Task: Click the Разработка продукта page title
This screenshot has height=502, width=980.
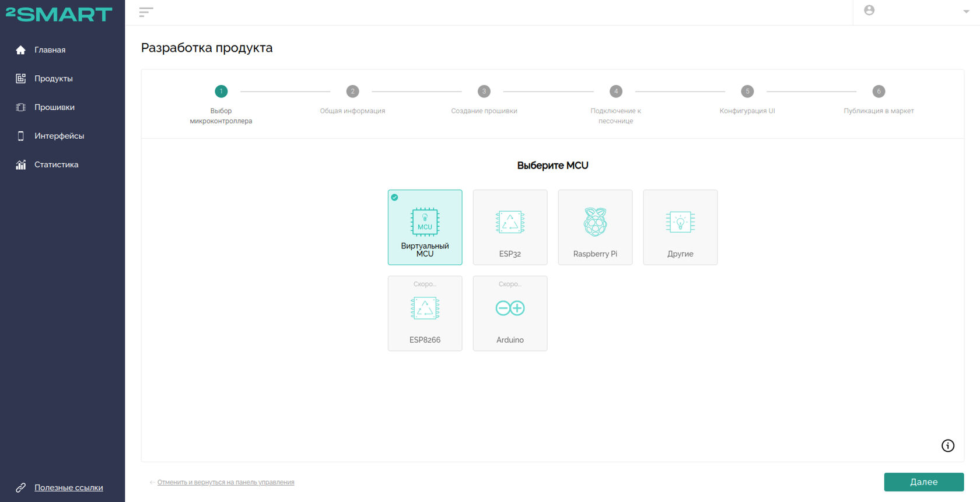Action: [x=207, y=48]
